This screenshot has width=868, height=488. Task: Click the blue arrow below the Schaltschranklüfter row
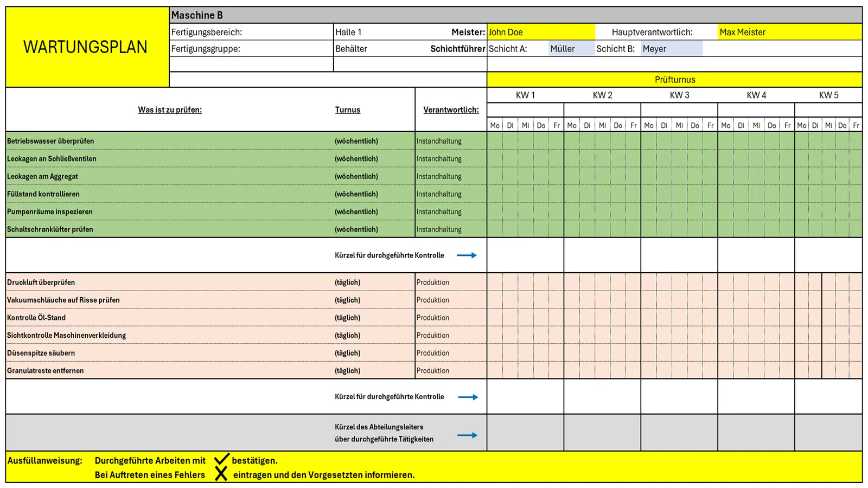[467, 255]
